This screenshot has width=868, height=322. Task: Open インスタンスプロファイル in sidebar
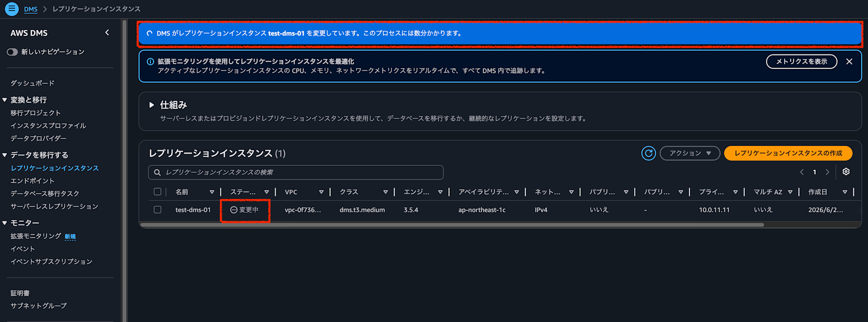pyautogui.click(x=48, y=126)
